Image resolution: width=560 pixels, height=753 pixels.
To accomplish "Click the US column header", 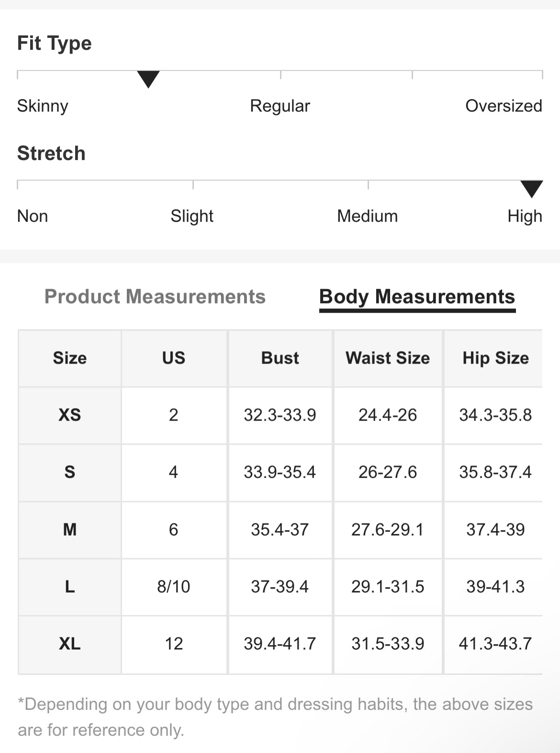I will pos(174,358).
